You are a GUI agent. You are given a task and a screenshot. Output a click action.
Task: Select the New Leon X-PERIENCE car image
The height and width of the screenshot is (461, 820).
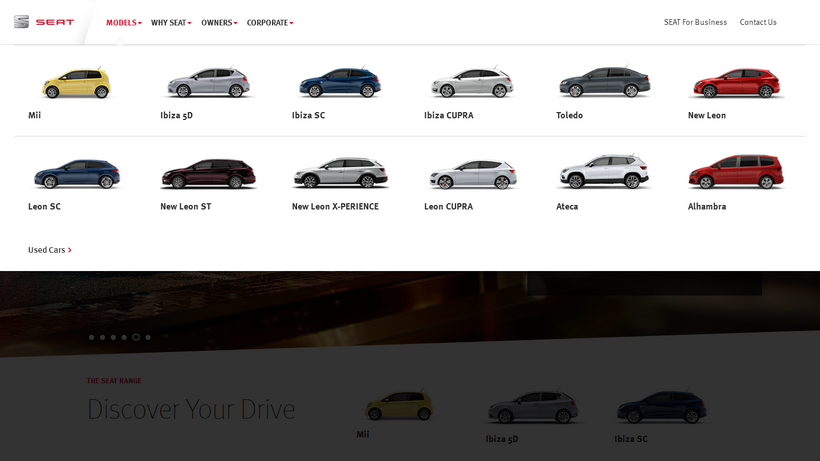(340, 172)
